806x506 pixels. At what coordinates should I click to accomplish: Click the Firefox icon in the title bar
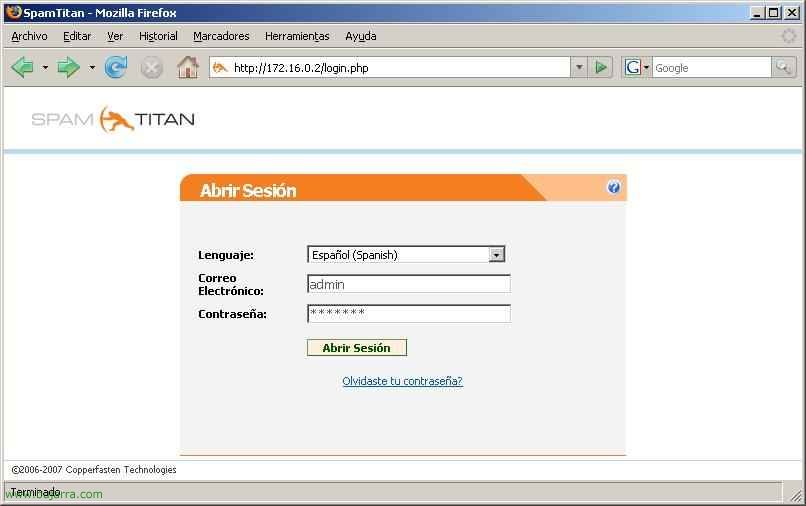click(14, 12)
